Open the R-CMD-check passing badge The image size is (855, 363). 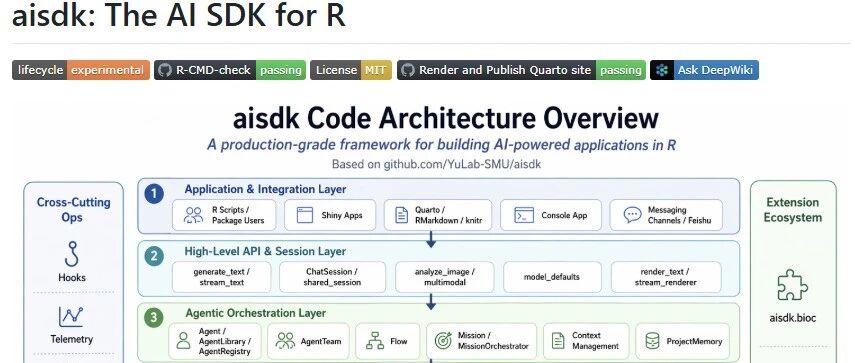pyautogui.click(x=230, y=70)
